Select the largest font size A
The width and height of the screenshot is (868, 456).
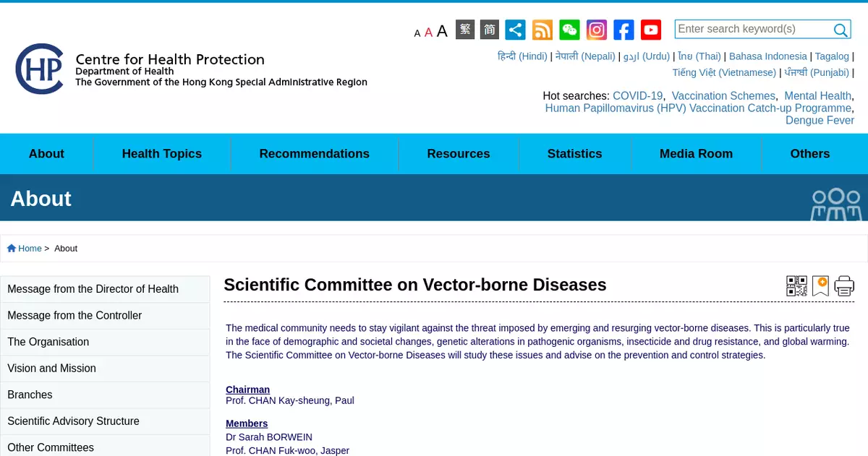[x=442, y=31]
